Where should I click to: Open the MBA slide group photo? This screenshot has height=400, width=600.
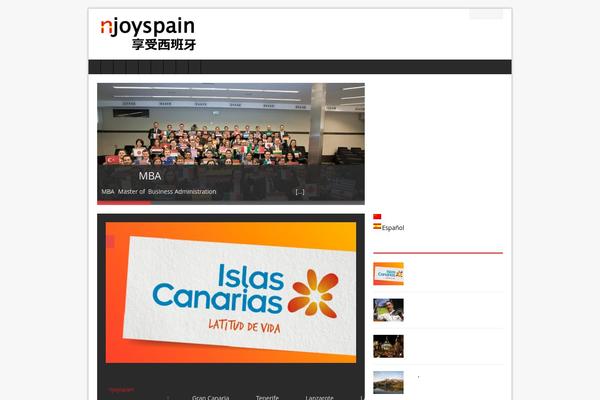tap(231, 144)
